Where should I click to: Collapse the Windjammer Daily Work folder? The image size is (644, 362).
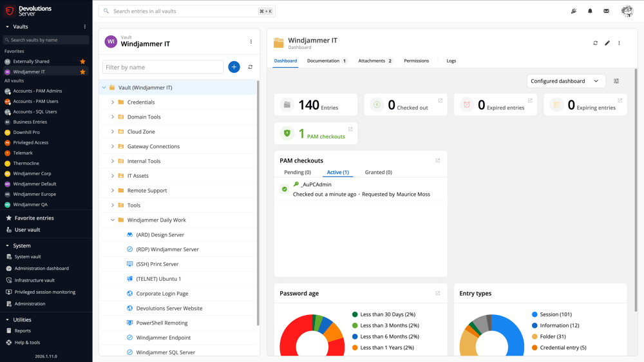(113, 220)
